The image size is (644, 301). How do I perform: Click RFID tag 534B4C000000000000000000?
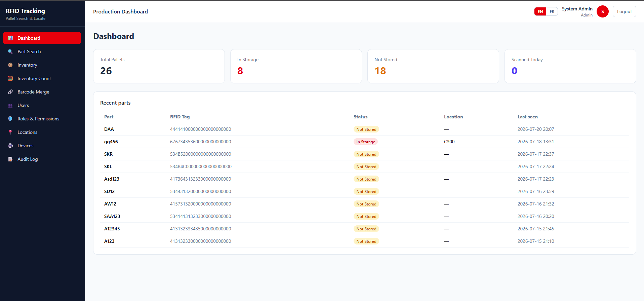(201, 166)
